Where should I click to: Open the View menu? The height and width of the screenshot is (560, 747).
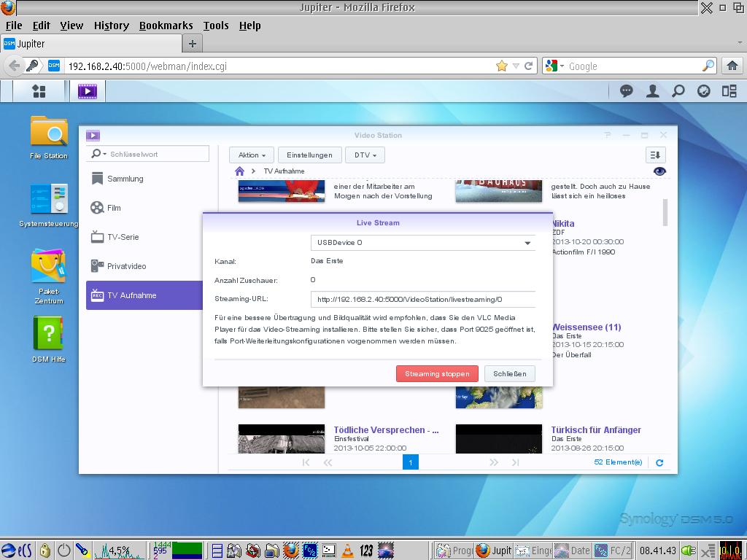pos(71,26)
